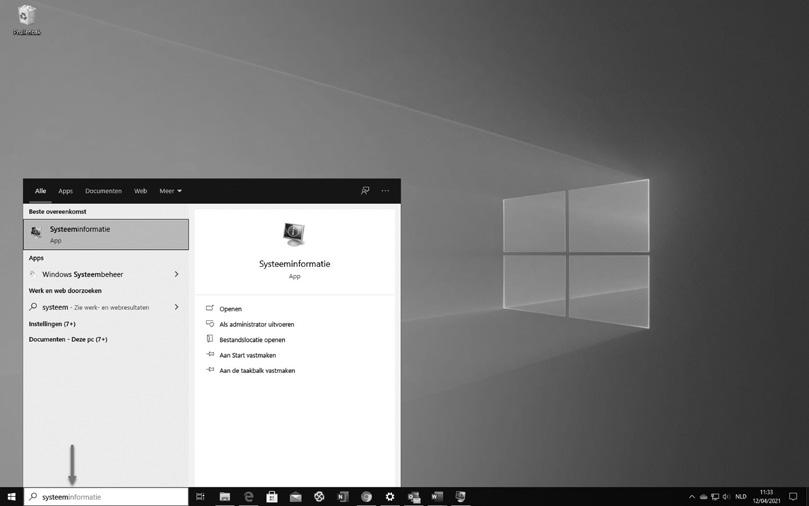Open Microsoft Store from the taskbar

[272, 497]
